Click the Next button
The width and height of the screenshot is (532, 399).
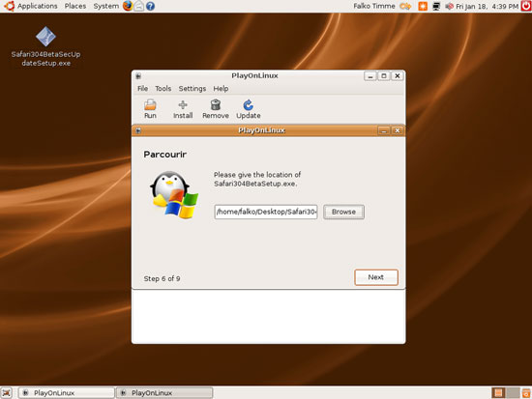(x=376, y=277)
